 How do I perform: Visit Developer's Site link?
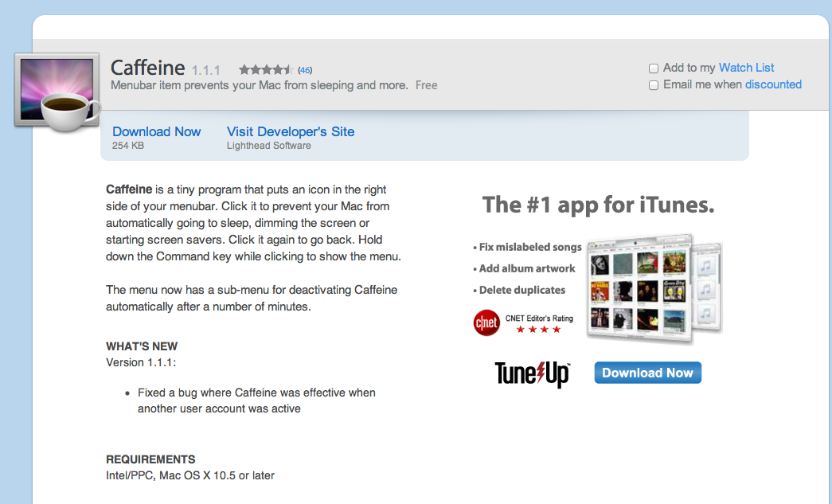pyautogui.click(x=291, y=131)
